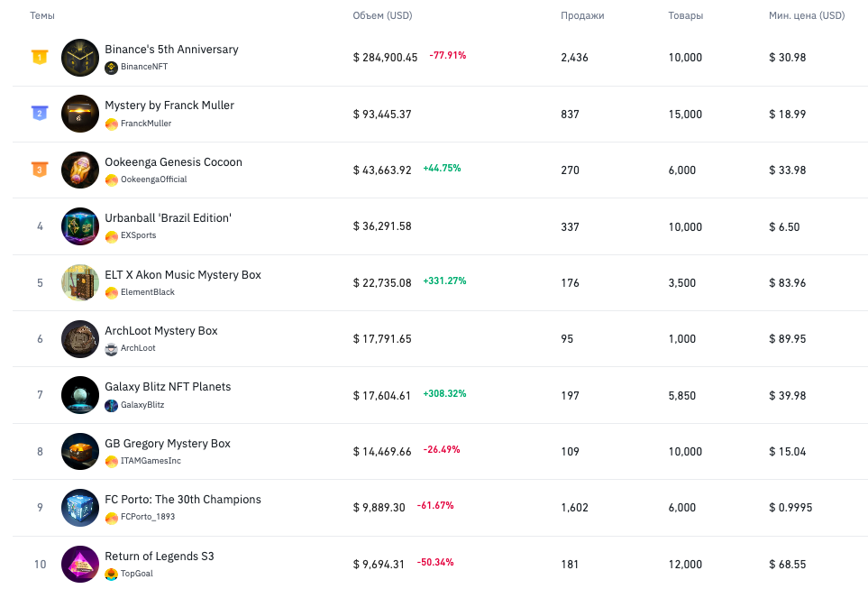Click the ITAMGamesInc creator name
This screenshot has height=589, width=868.
click(x=151, y=460)
